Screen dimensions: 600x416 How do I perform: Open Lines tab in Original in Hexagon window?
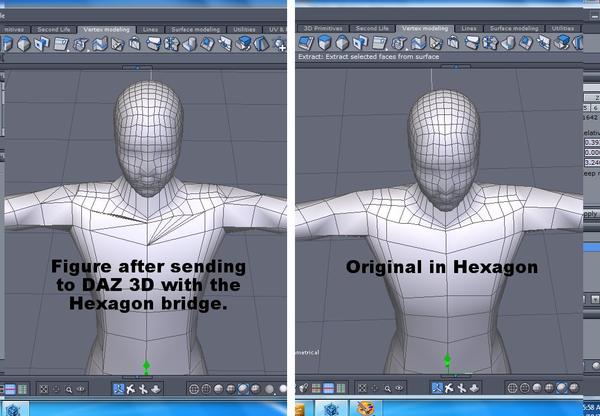click(x=469, y=29)
